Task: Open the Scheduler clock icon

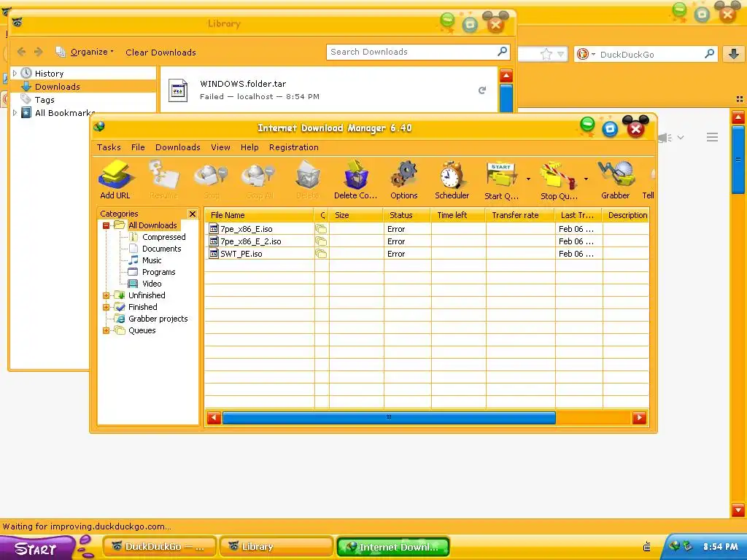Action: [452, 179]
